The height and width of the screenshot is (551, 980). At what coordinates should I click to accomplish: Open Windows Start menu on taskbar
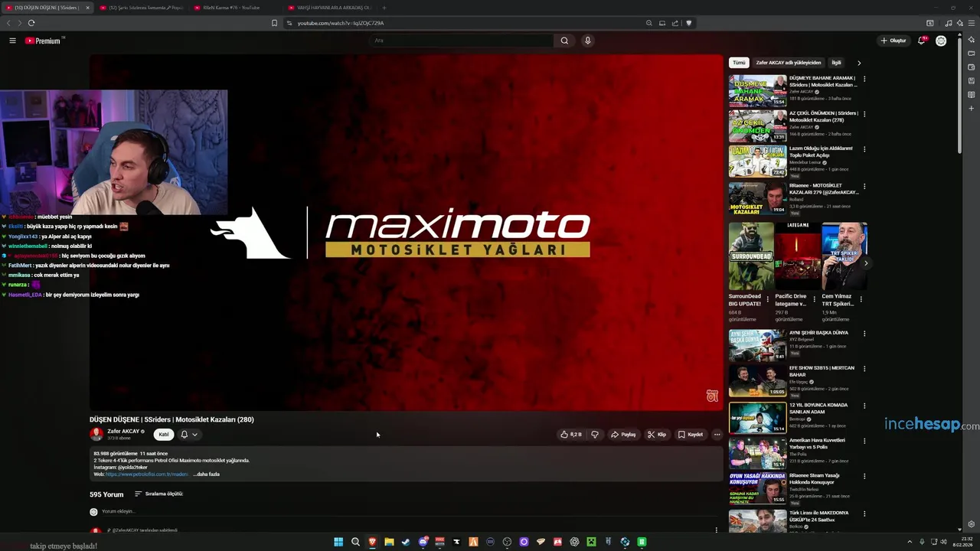(338, 542)
